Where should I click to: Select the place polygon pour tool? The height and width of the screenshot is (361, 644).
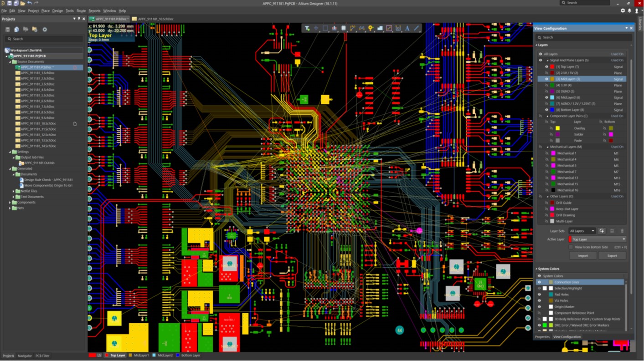[x=380, y=28]
